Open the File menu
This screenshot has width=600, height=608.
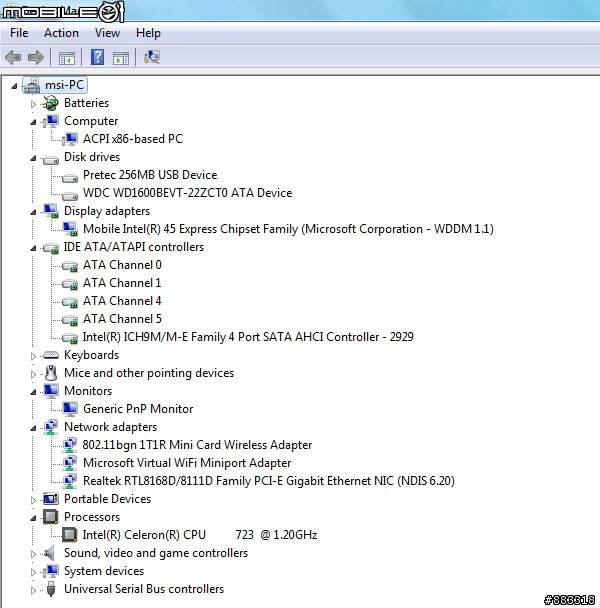[x=19, y=33]
